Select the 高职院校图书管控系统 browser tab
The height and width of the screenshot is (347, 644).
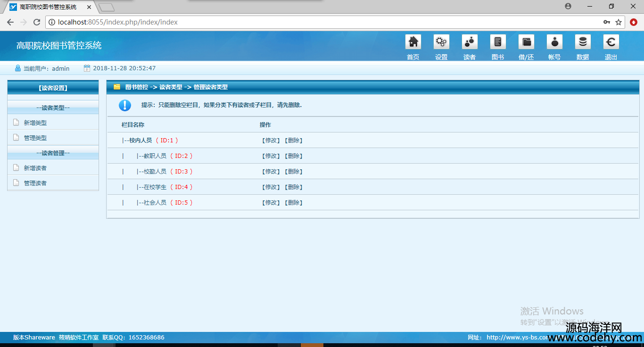tap(48, 7)
